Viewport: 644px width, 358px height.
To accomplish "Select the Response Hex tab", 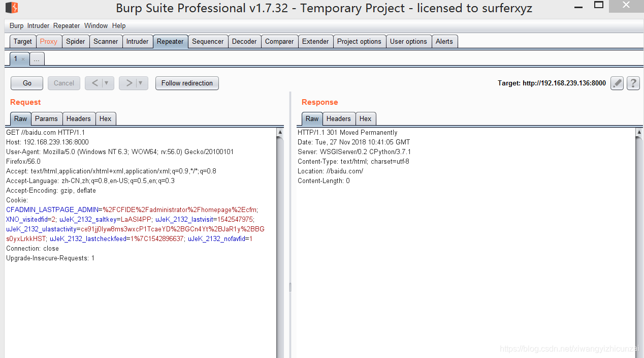I will tap(366, 118).
